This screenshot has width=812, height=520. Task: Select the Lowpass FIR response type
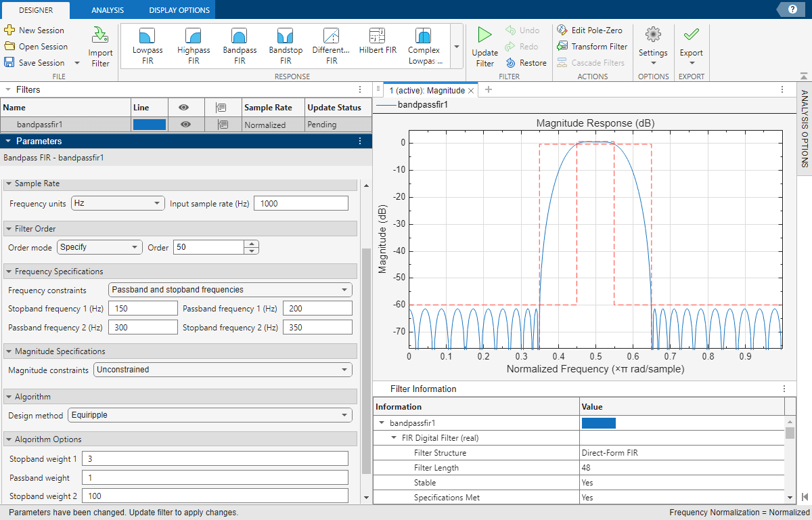(x=147, y=45)
